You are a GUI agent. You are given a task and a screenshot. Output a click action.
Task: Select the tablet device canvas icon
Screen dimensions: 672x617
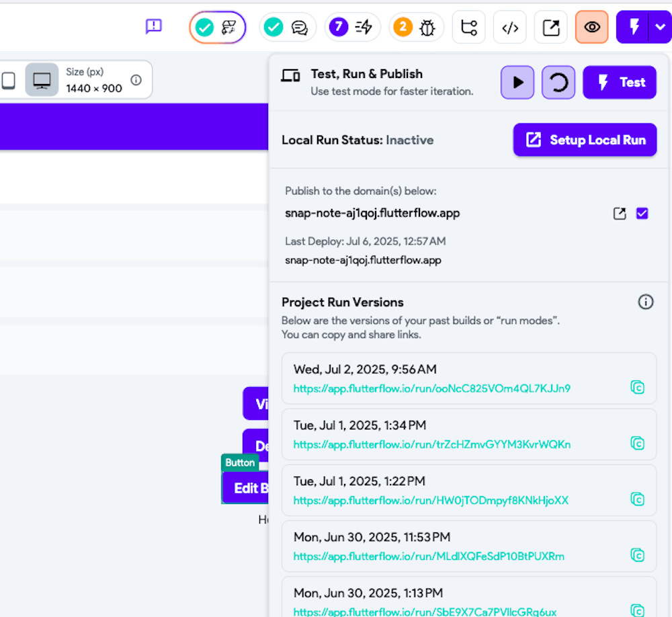click(x=8, y=80)
